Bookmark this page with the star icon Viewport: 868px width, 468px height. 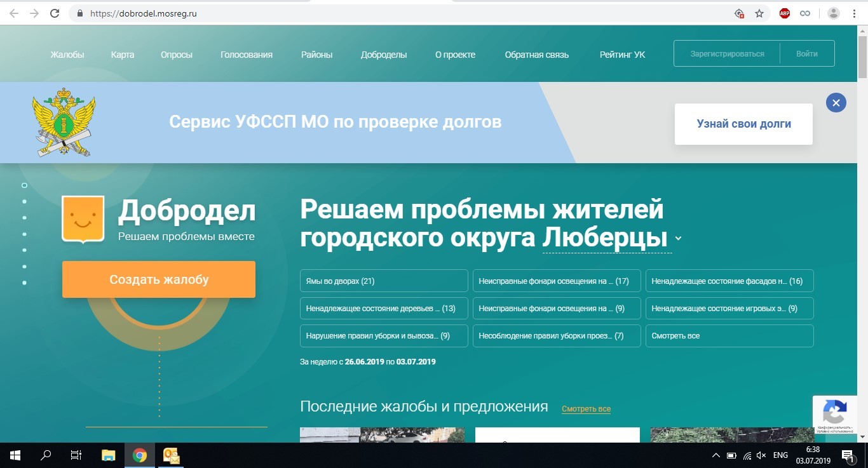(x=759, y=13)
